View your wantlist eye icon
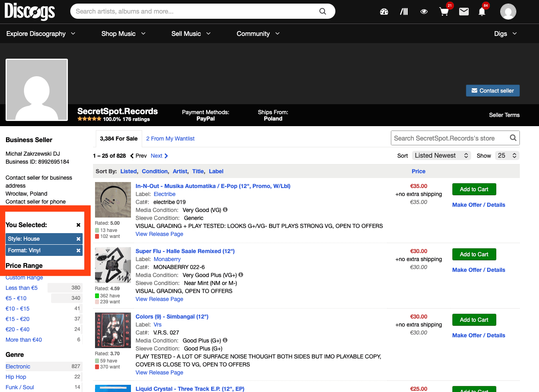This screenshot has width=539, height=392. pyautogui.click(x=424, y=12)
